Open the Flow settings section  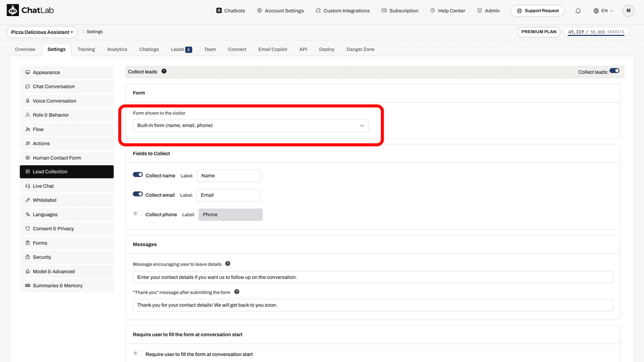[x=67, y=129]
